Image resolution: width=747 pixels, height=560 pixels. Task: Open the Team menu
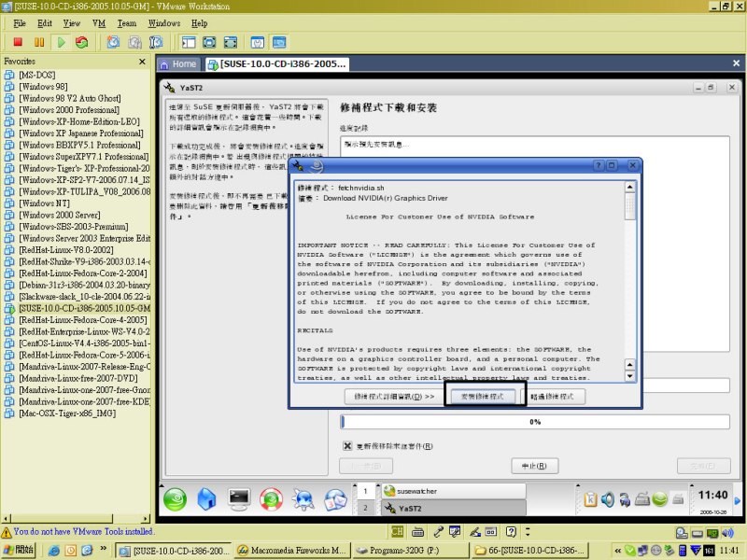coord(127,23)
